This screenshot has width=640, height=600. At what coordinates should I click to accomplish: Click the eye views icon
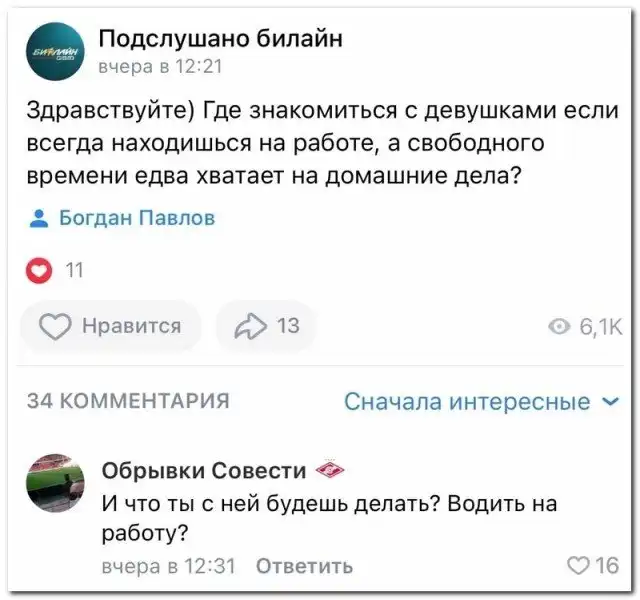[x=563, y=327]
